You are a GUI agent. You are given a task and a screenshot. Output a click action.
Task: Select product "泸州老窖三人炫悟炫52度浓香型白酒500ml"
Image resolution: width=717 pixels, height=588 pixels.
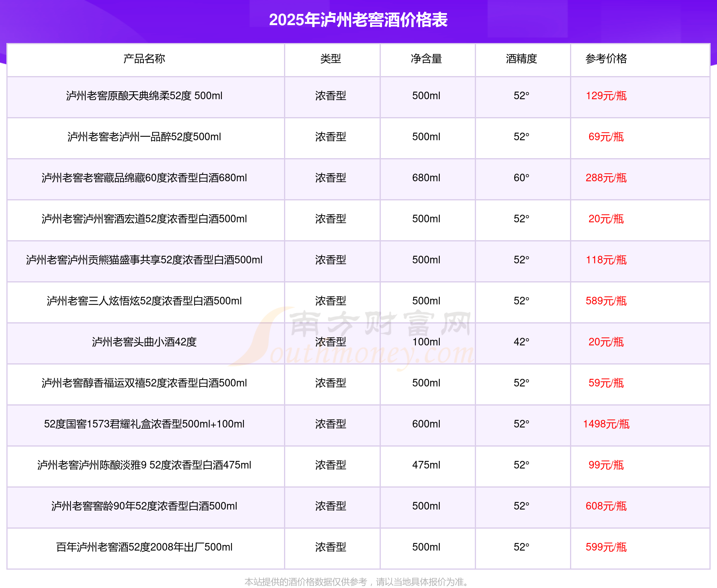[x=144, y=301]
